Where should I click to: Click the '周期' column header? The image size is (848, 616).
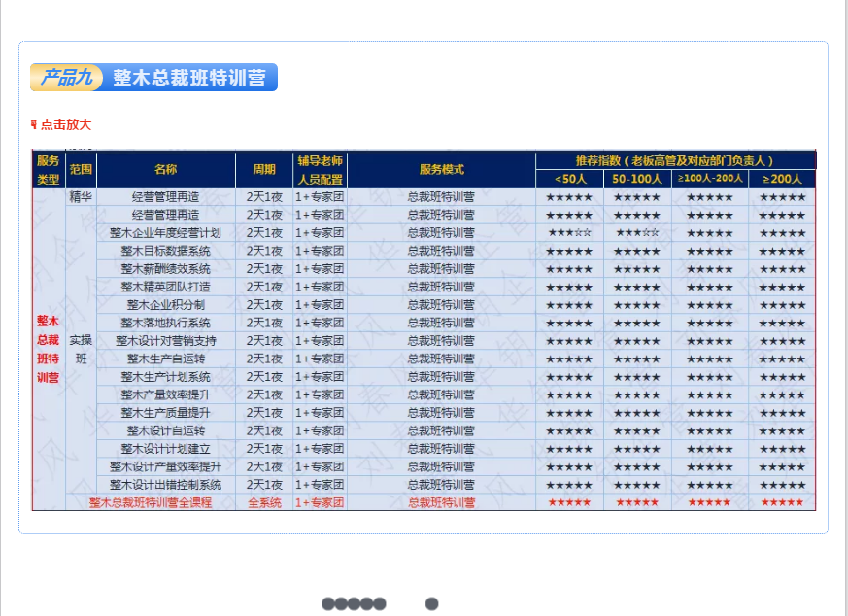pyautogui.click(x=264, y=170)
